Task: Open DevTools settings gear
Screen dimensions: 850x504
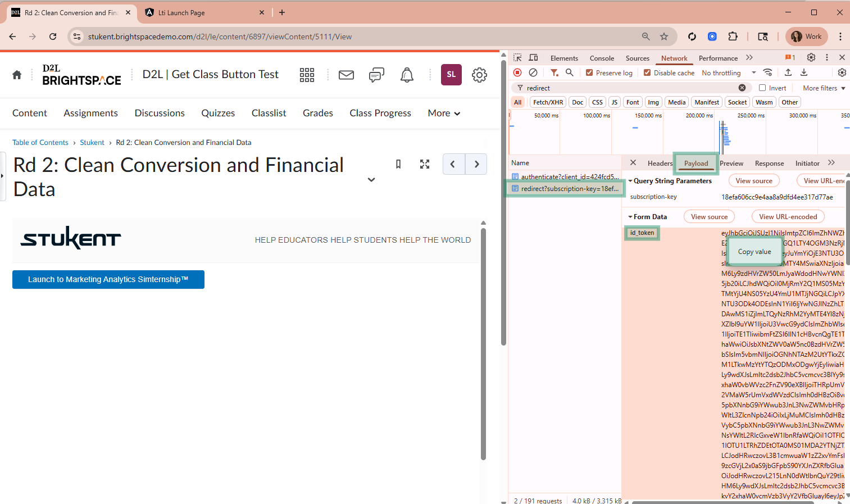Action: pyautogui.click(x=811, y=57)
